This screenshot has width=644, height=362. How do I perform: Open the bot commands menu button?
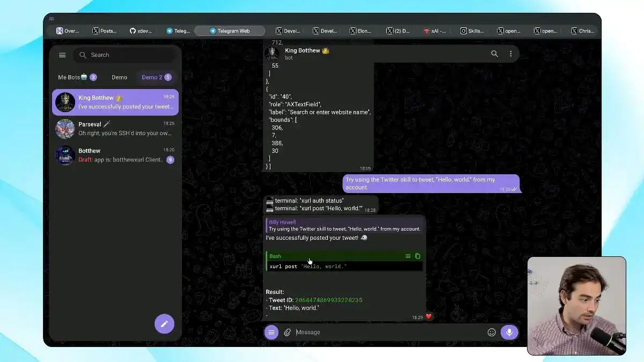tap(271, 332)
